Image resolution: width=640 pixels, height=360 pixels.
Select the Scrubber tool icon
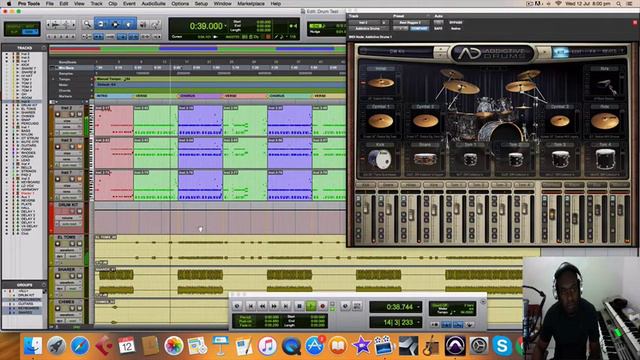tap(143, 25)
